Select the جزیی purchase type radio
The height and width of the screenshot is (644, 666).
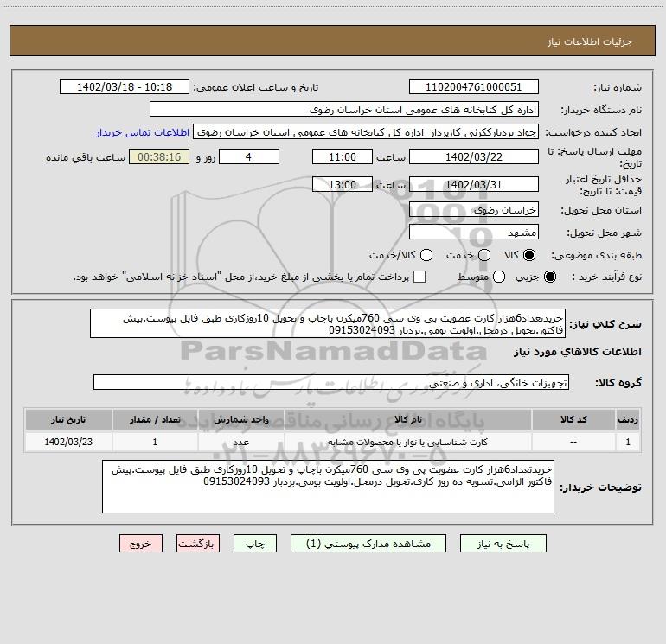pyautogui.click(x=549, y=277)
